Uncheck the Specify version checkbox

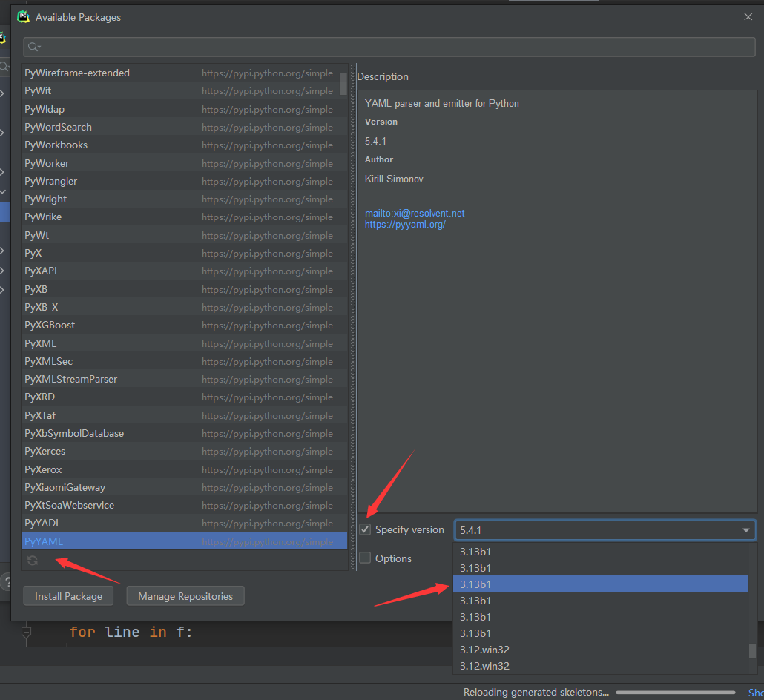[363, 529]
